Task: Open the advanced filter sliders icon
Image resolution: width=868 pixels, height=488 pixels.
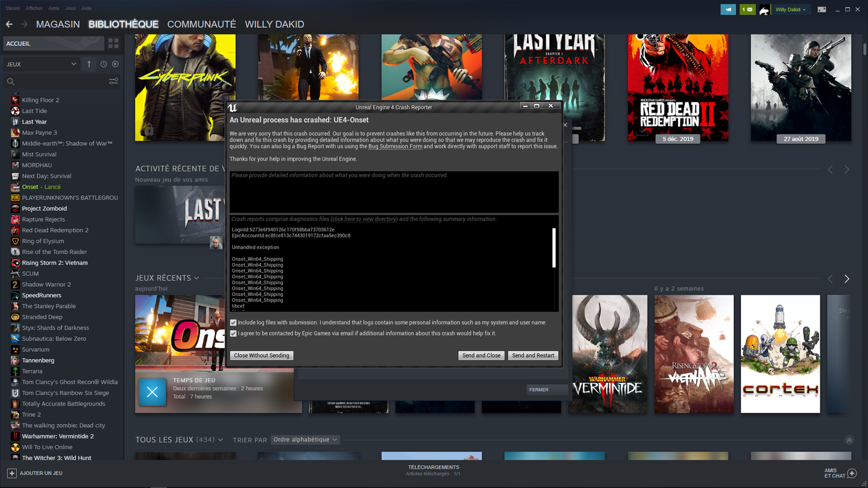Action: pos(113,81)
